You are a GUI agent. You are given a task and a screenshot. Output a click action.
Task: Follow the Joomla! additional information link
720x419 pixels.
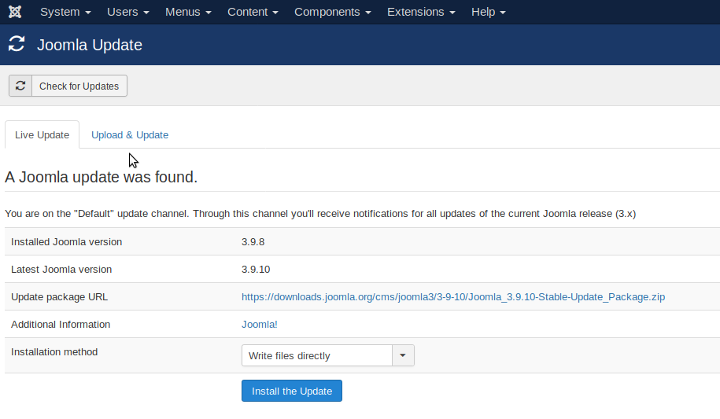point(259,324)
